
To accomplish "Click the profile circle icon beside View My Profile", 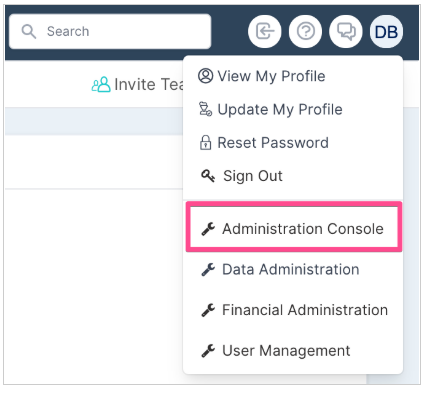I will coord(205,76).
